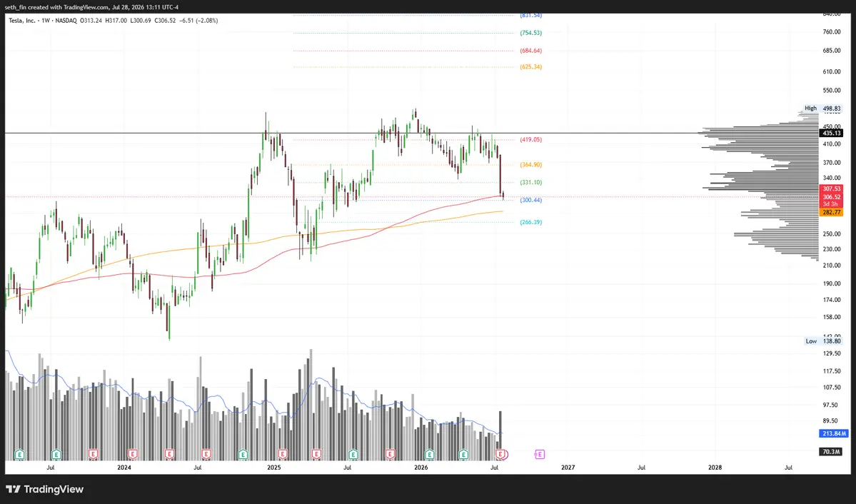Select the (625.34) Fibonacci level label
Screen dimensions: 856x504
point(530,67)
